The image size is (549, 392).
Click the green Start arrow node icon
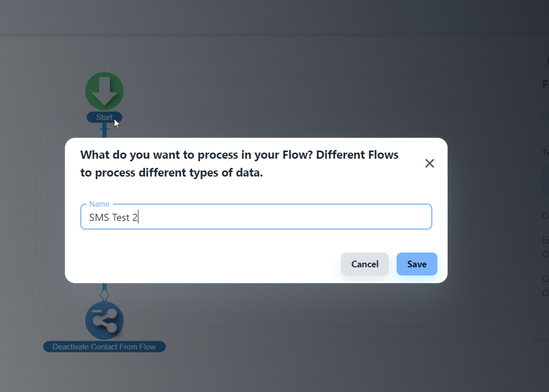pos(104,91)
